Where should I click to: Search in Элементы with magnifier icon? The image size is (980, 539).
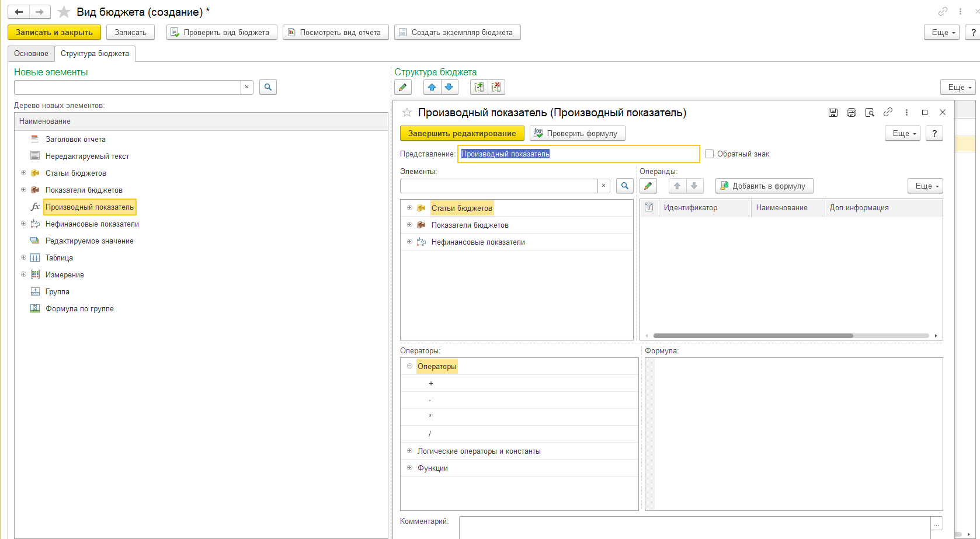click(x=624, y=186)
